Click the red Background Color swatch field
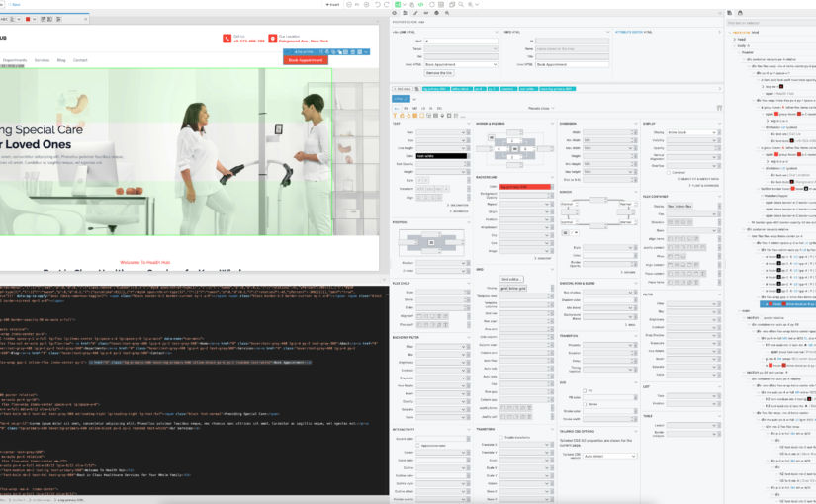816x504 pixels. point(525,187)
